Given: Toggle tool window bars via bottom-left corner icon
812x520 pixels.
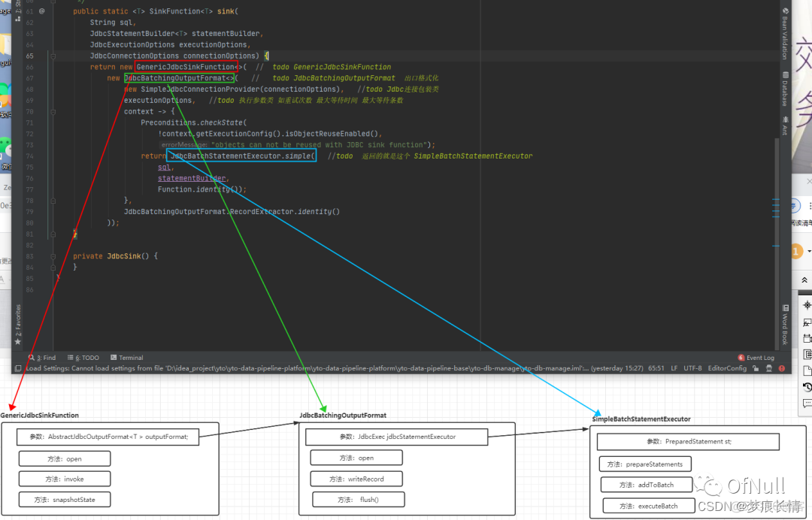Looking at the screenshot, I should tap(18, 368).
